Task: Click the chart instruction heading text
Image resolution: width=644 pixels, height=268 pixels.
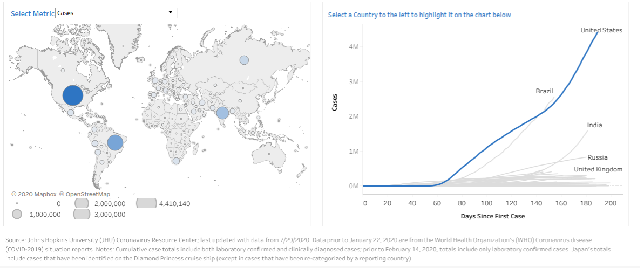Action: point(419,15)
